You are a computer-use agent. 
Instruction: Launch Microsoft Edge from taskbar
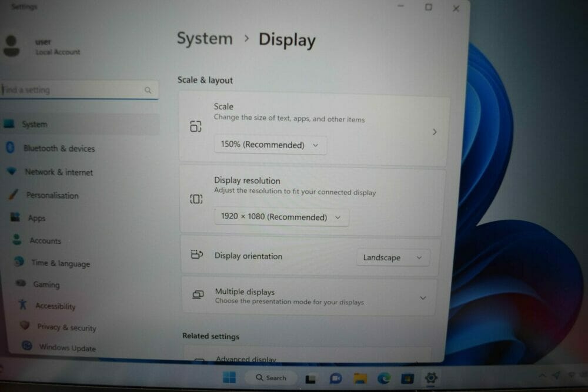point(384,378)
